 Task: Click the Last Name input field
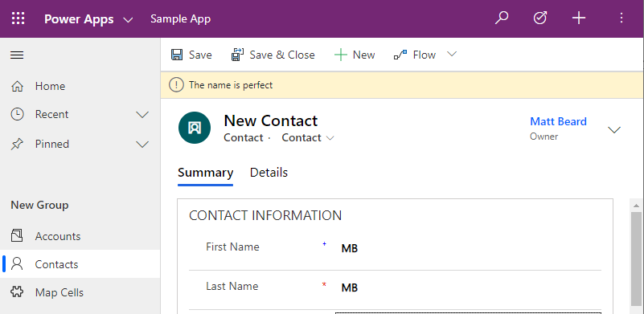click(x=468, y=287)
